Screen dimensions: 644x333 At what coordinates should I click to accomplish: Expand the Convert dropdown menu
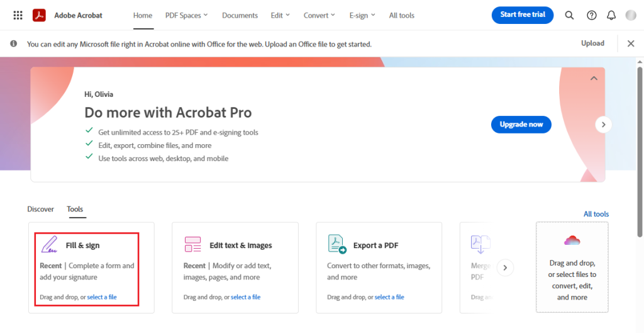(x=319, y=16)
